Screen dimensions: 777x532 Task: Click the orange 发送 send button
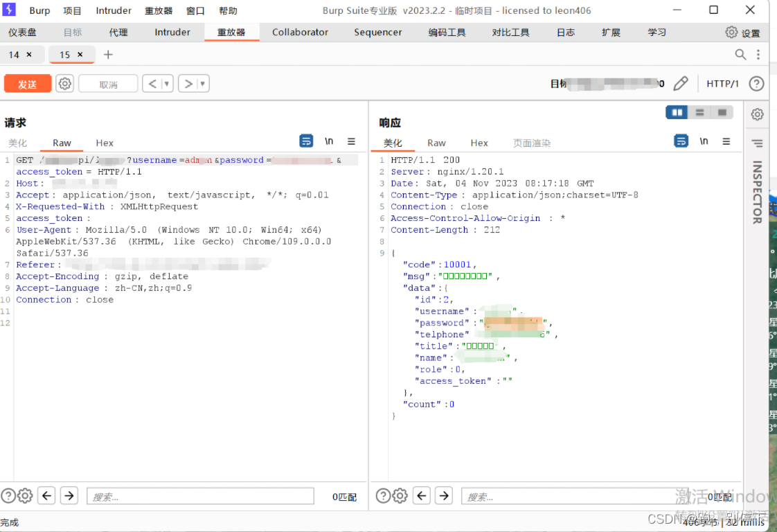[28, 84]
